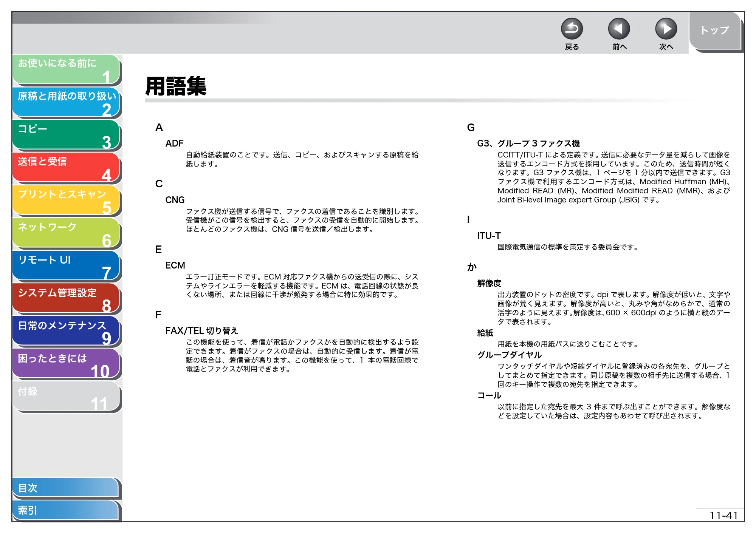Open the トップ tab
The width and height of the screenshot is (756, 534).
tap(715, 31)
